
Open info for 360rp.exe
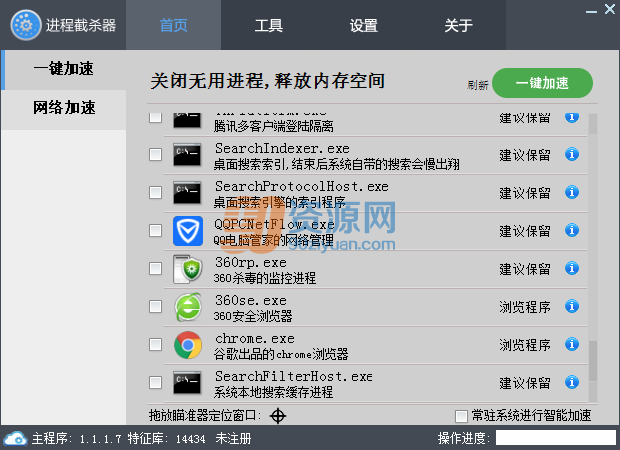[572, 268]
